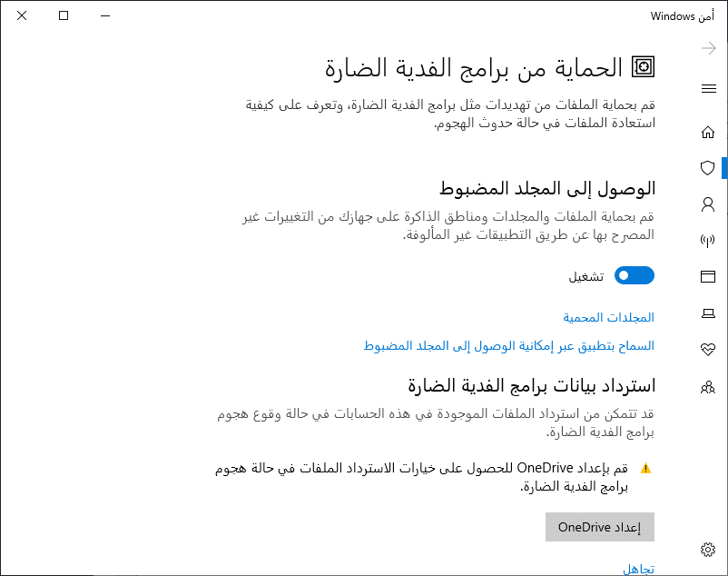Open Device security laptop icon
The image size is (728, 576).
coord(707,313)
